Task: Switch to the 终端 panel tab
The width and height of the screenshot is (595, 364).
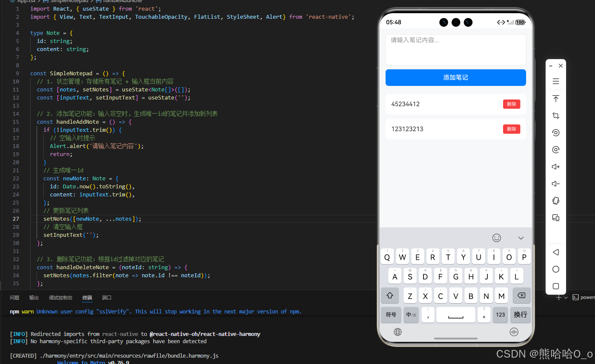Action: [x=87, y=298]
